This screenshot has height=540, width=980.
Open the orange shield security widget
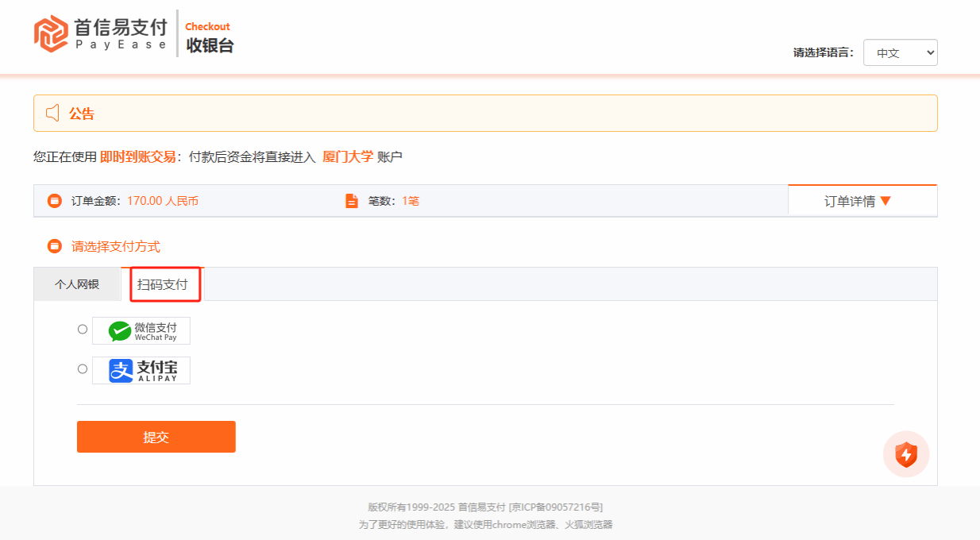(x=905, y=454)
